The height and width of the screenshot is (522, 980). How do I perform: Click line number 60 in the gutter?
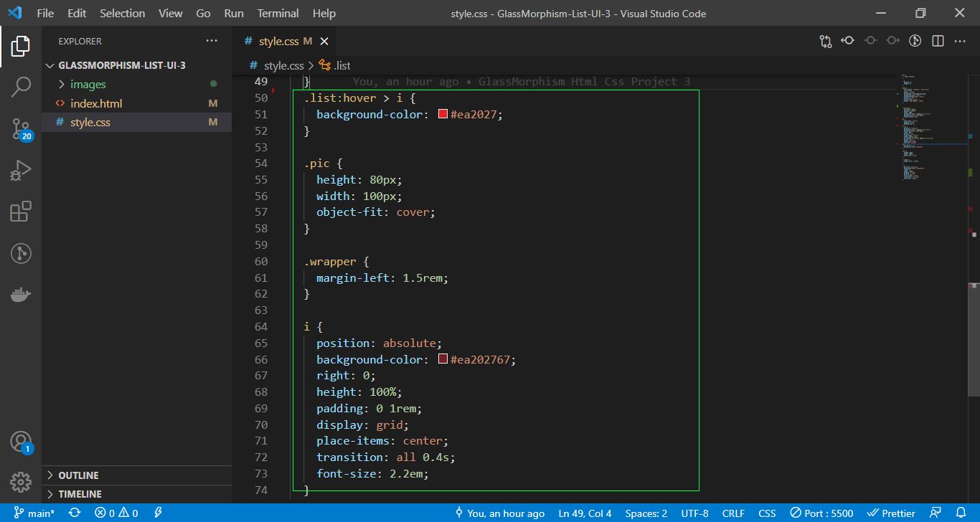[261, 261]
